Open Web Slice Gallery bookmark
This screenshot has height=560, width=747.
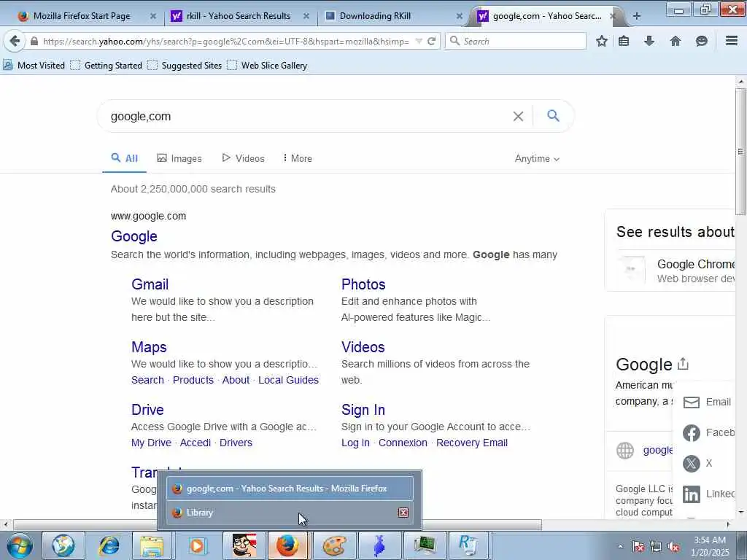267,65
